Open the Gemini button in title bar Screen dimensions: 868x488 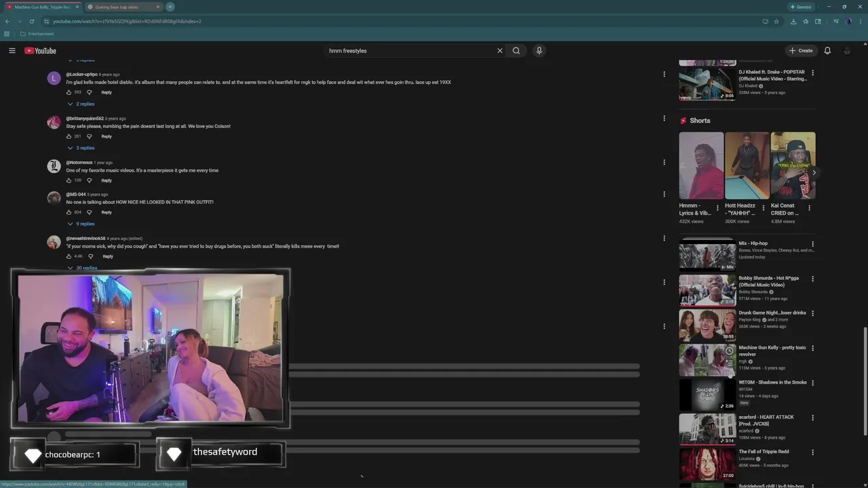click(802, 7)
